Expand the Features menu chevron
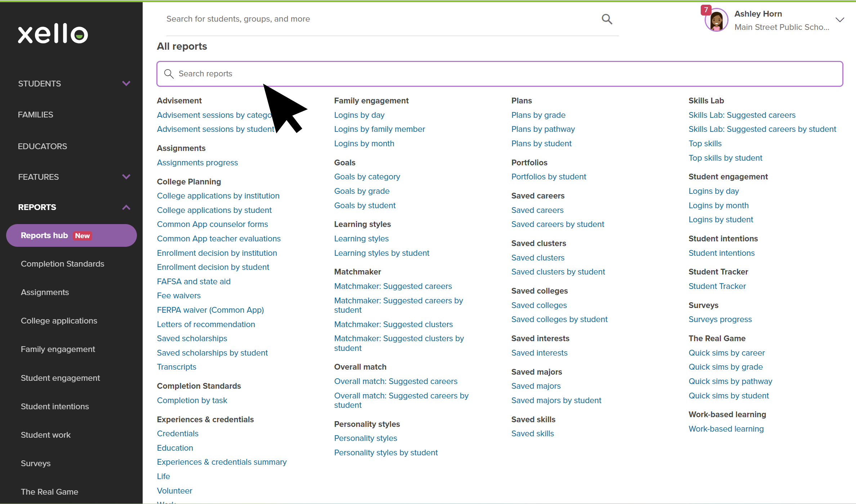This screenshot has width=856, height=504. 126,177
